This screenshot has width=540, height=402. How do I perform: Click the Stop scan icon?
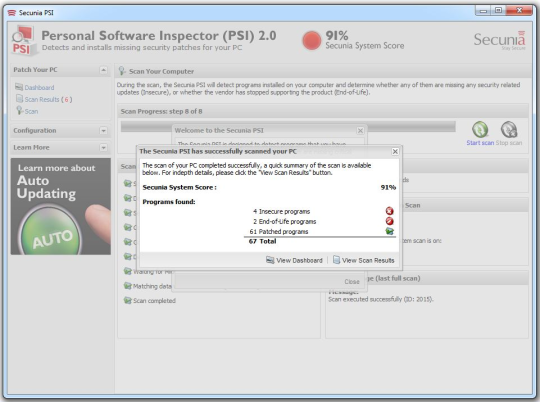coord(509,130)
